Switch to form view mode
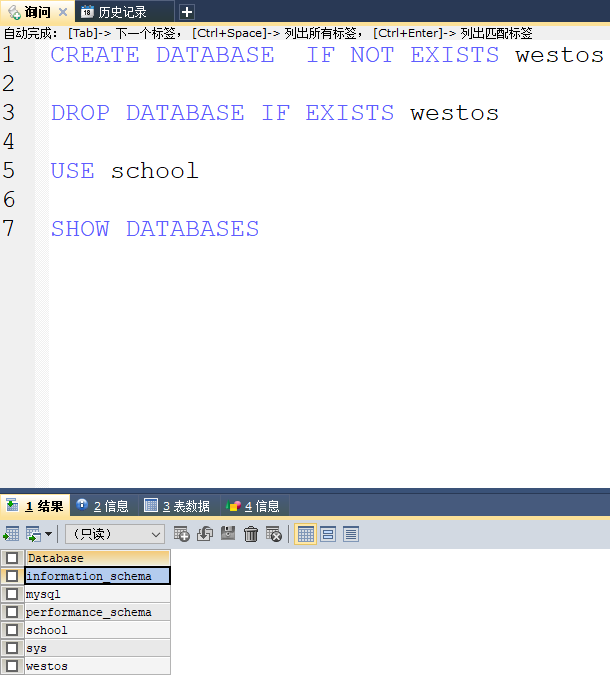The height and width of the screenshot is (680, 610). [328, 534]
